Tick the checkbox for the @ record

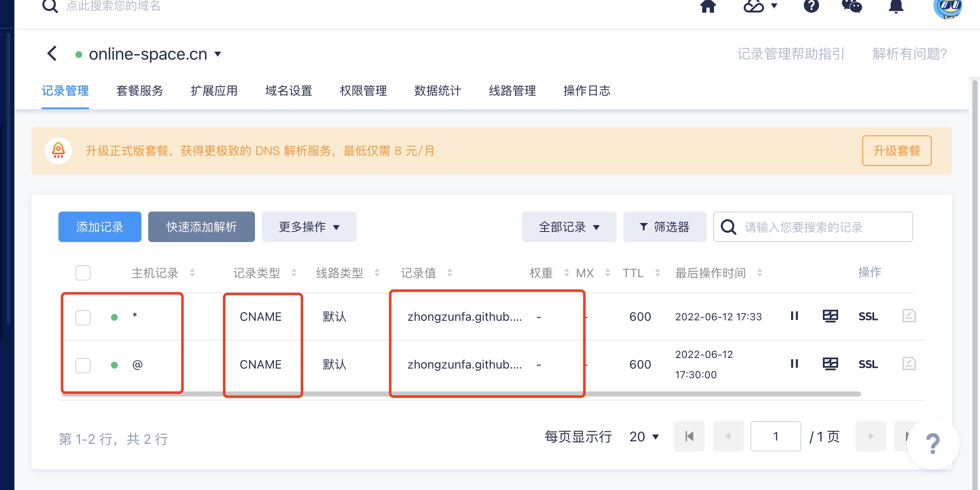(x=83, y=365)
